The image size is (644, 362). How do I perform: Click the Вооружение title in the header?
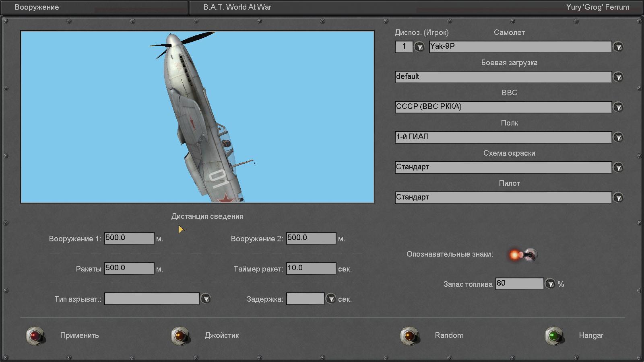[x=37, y=7]
